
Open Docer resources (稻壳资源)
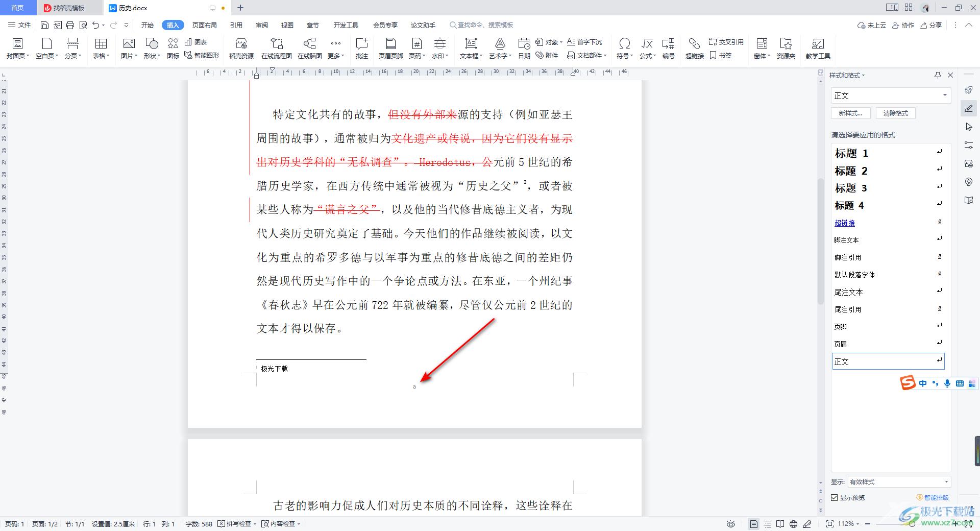241,49
